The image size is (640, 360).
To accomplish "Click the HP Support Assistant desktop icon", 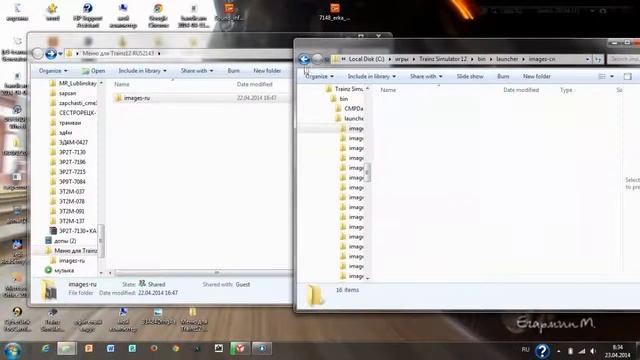I will (88, 16).
